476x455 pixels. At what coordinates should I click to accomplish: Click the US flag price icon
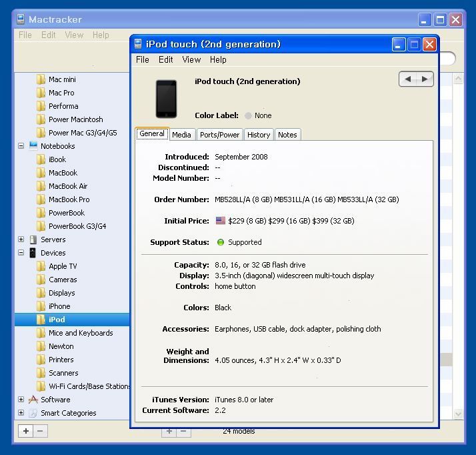221,221
